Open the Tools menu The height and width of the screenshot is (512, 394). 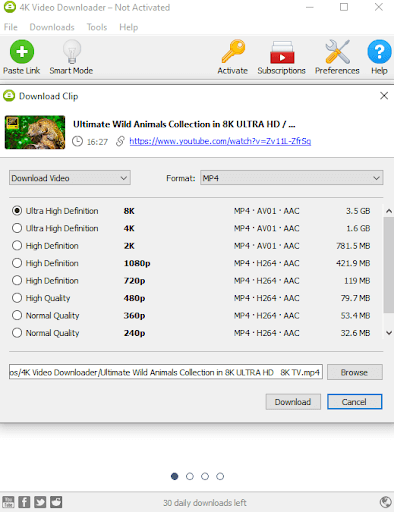point(97,27)
